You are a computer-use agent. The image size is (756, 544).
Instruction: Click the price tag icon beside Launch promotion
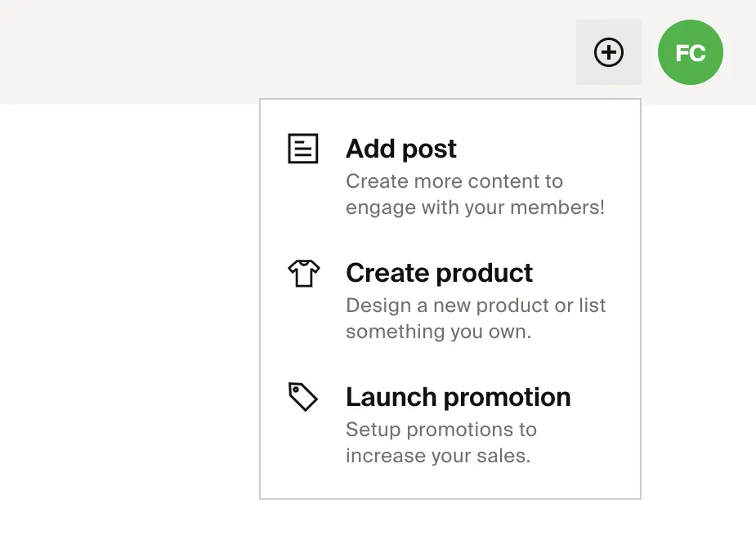(x=303, y=397)
